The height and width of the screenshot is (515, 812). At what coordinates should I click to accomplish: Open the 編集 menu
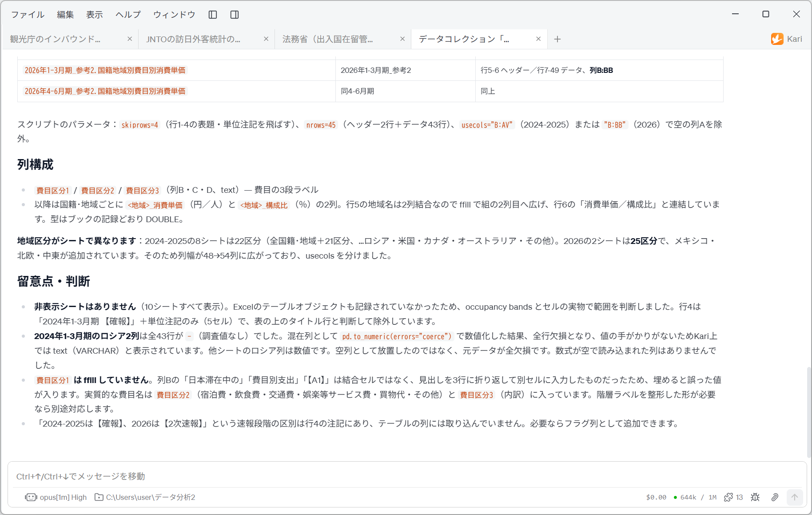click(x=65, y=15)
